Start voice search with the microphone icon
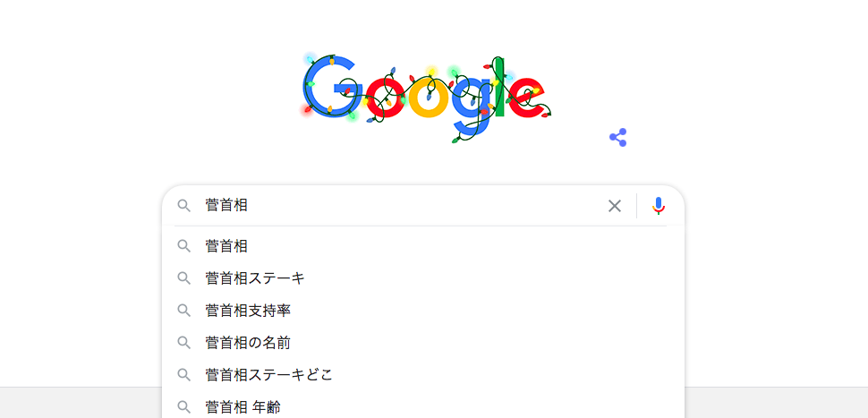Image resolution: width=868 pixels, height=418 pixels. click(x=659, y=206)
